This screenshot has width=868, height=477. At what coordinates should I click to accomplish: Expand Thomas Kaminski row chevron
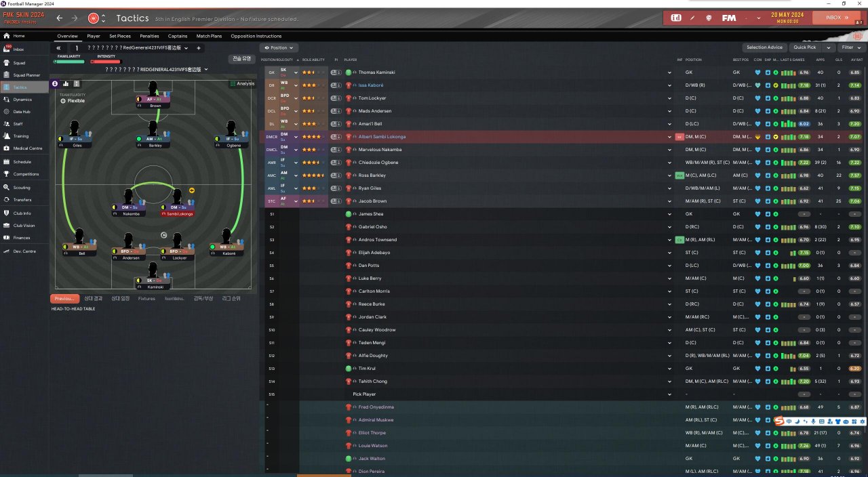pos(669,72)
